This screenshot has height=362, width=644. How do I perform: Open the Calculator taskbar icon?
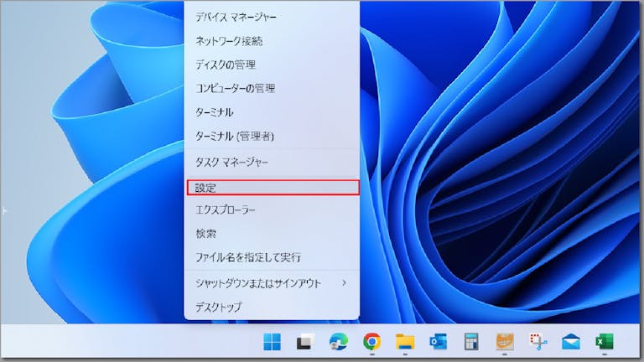coord(471,342)
